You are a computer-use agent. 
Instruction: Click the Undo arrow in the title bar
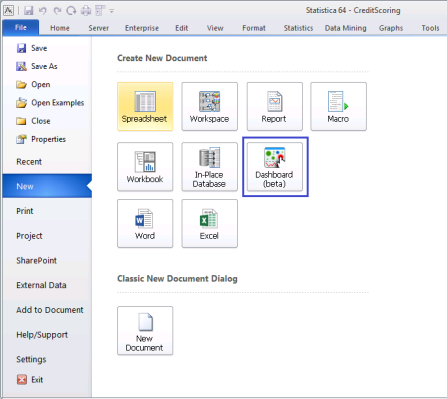[x=43, y=11]
